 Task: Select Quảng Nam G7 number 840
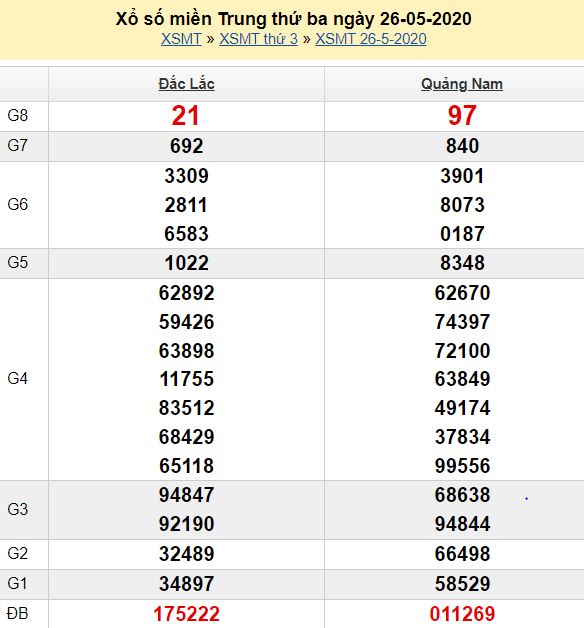click(x=462, y=146)
